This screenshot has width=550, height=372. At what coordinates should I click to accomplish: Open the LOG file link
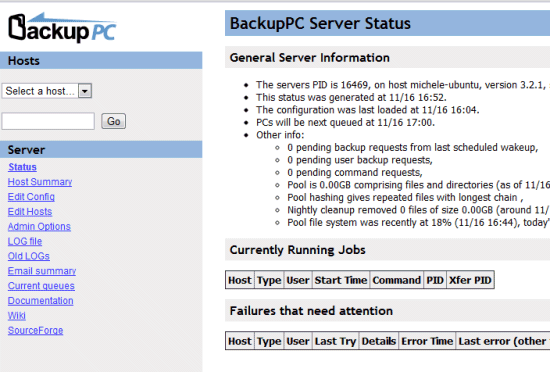(25, 241)
